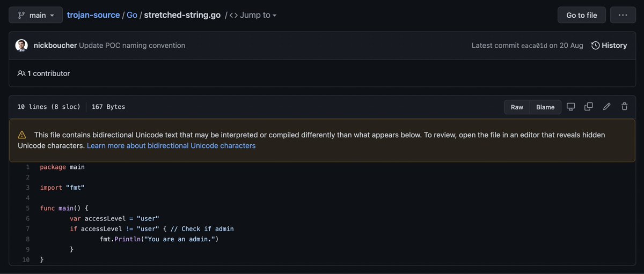
Task: Select line number 3
Action: [27, 188]
